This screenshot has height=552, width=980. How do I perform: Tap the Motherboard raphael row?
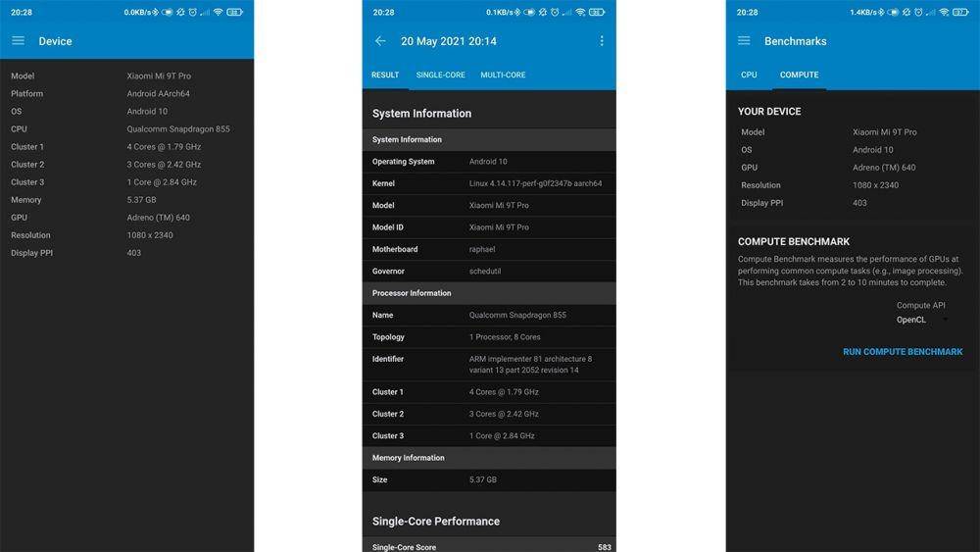(x=489, y=249)
